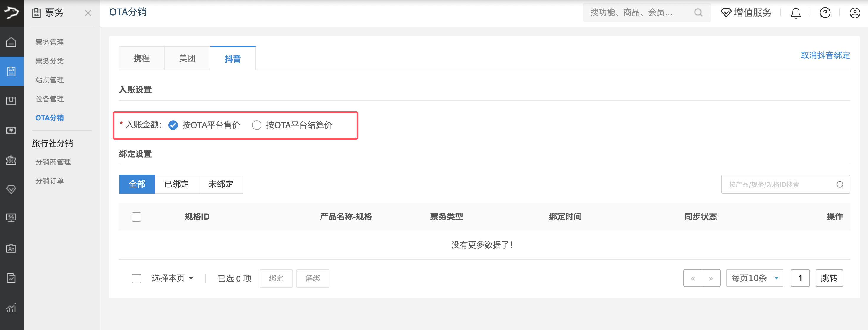Image resolution: width=868 pixels, height=330 pixels.
Task: Check the 选择本页 checkbox at bottom
Action: pyautogui.click(x=136, y=278)
